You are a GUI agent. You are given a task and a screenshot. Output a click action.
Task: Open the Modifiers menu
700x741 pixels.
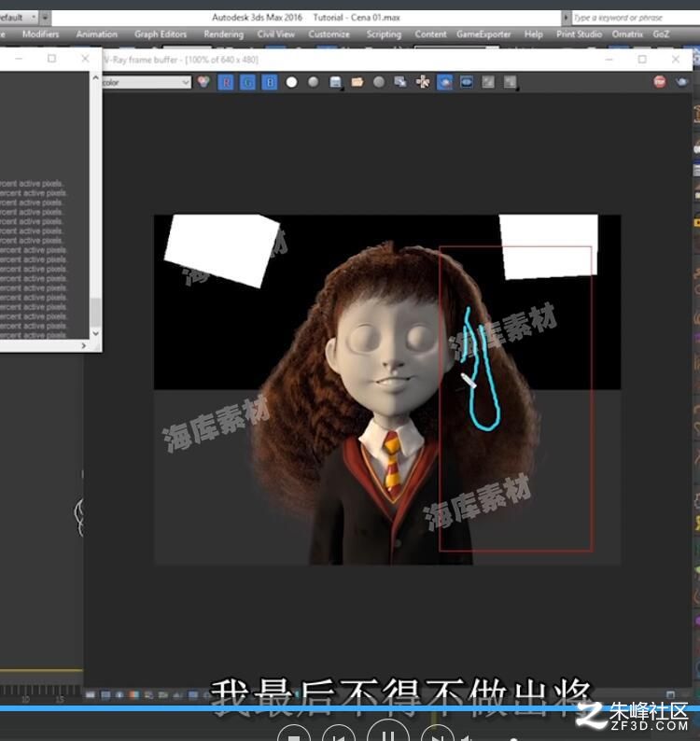coord(41,34)
